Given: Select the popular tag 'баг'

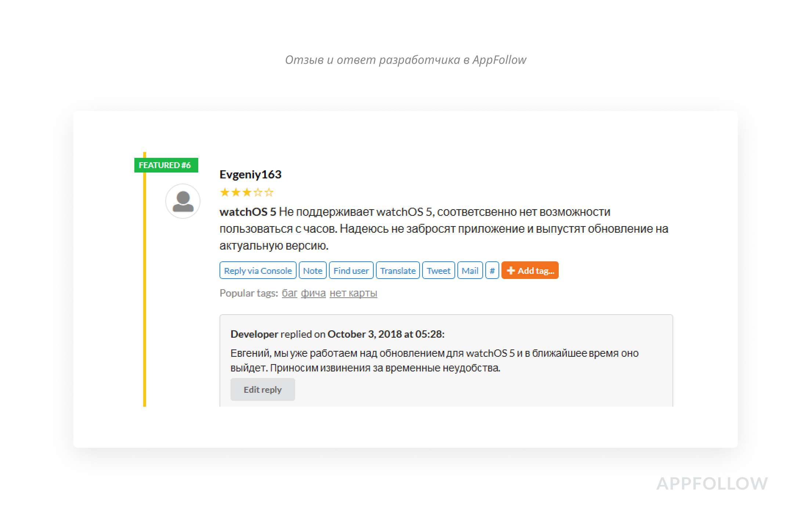Looking at the screenshot, I should tap(289, 293).
